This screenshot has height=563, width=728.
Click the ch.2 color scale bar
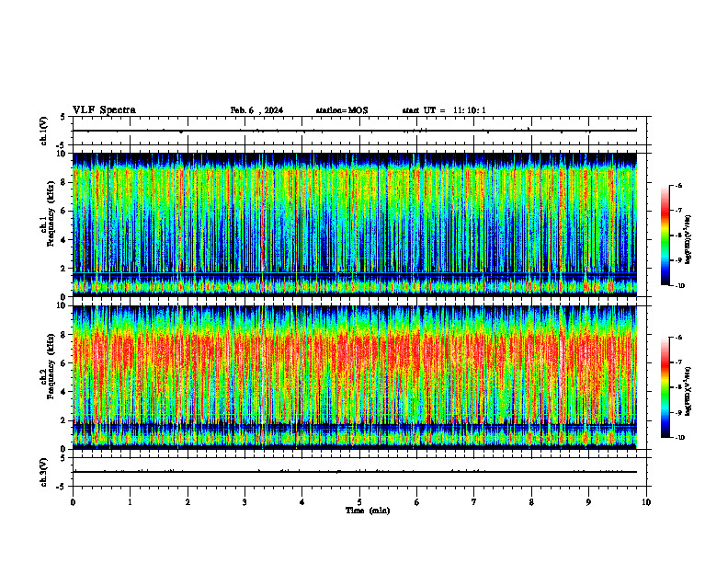coord(665,387)
